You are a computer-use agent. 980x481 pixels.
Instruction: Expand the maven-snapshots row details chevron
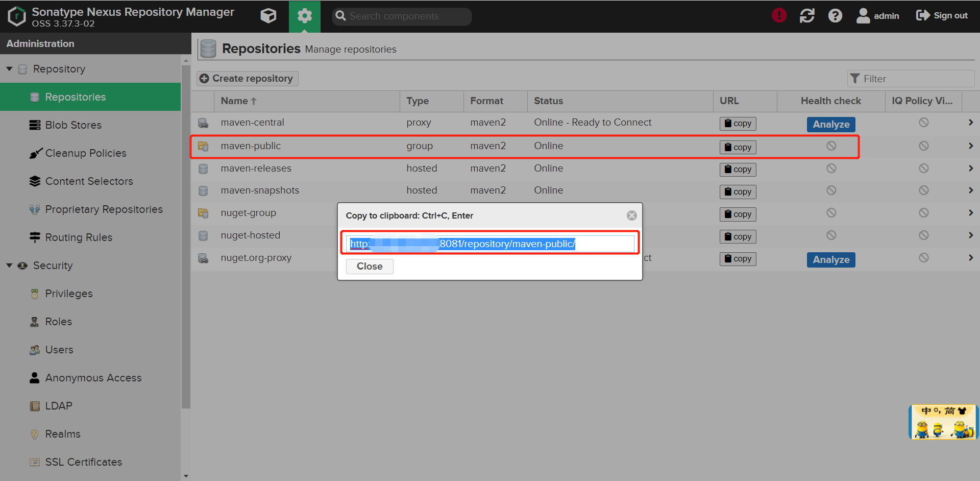coord(971,190)
